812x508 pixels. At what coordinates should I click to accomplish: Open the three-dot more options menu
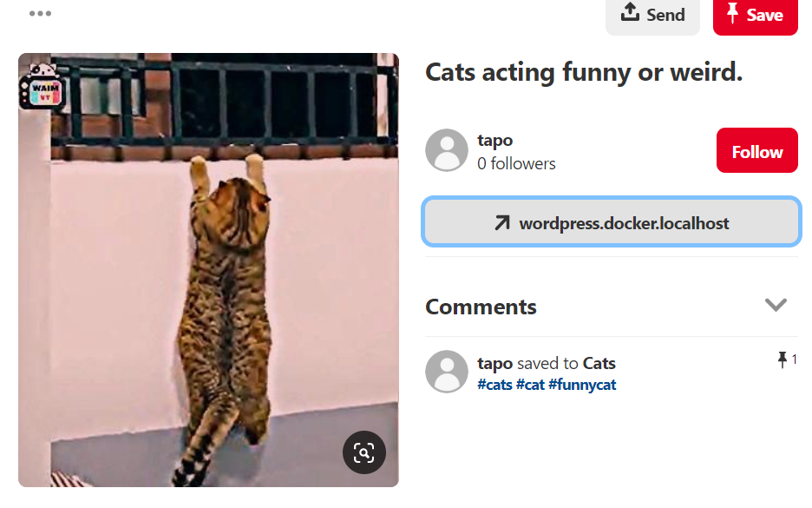(40, 14)
